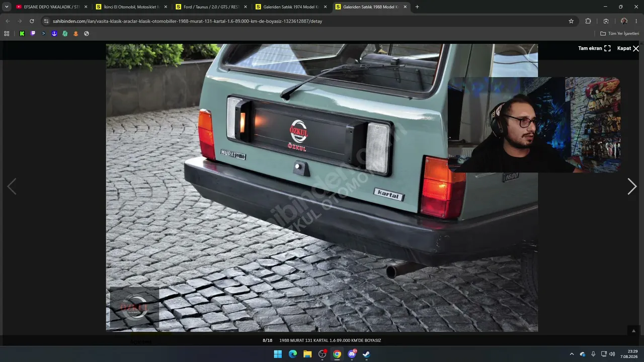Close the EFSANE DEPO YAKALADIK tab
Image resolution: width=644 pixels, height=362 pixels.
86,7
